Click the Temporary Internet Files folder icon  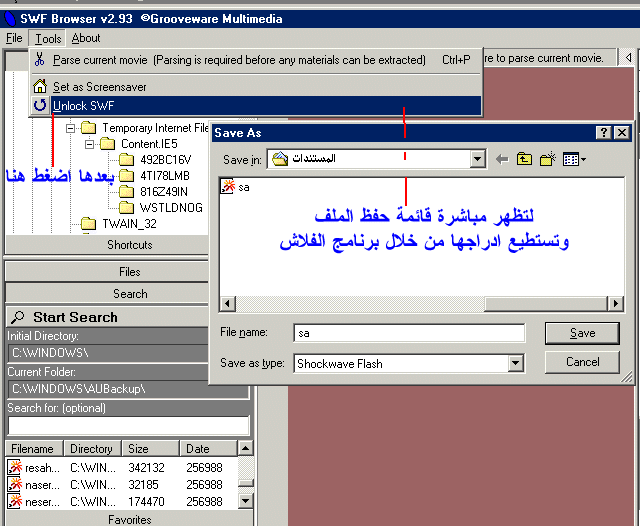click(88, 128)
